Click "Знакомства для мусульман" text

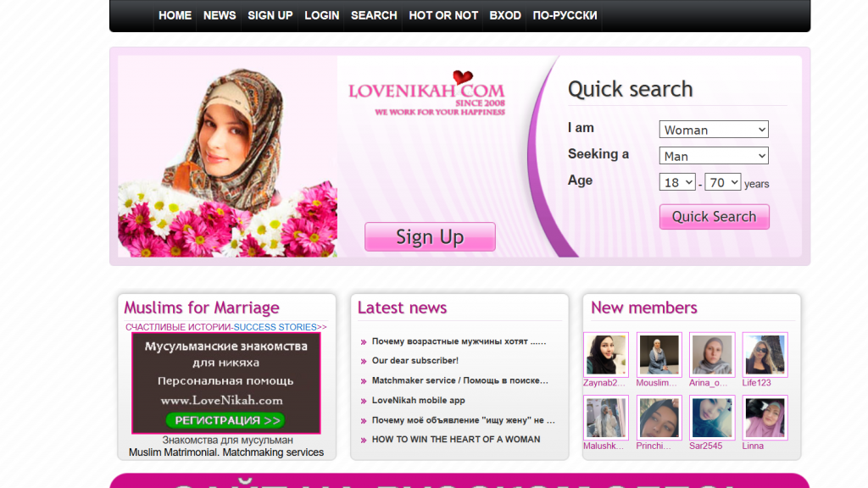[227, 441]
